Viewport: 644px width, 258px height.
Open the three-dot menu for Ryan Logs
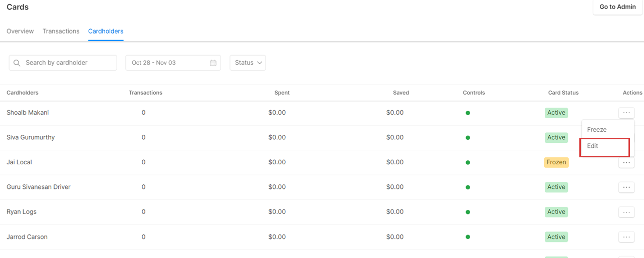[x=626, y=212]
